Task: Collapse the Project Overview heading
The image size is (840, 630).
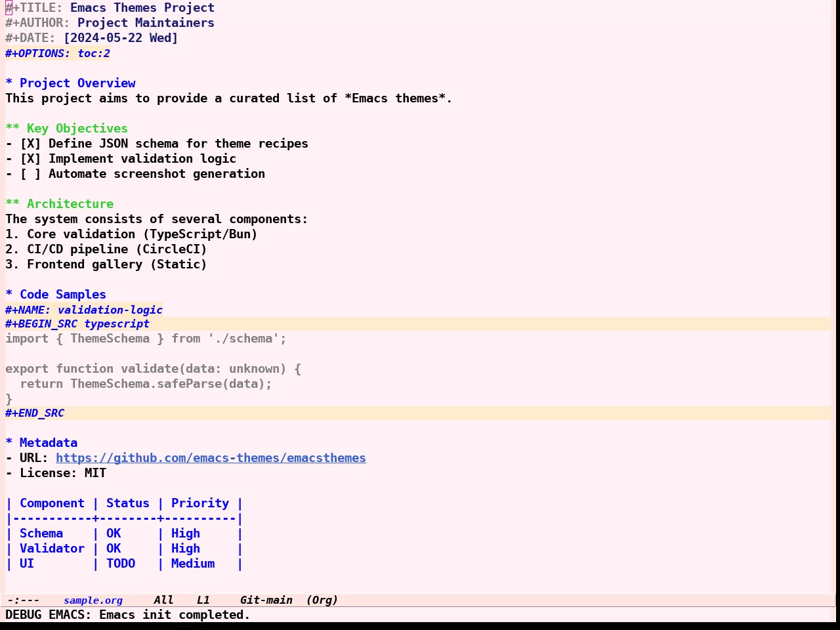Action: (x=70, y=83)
